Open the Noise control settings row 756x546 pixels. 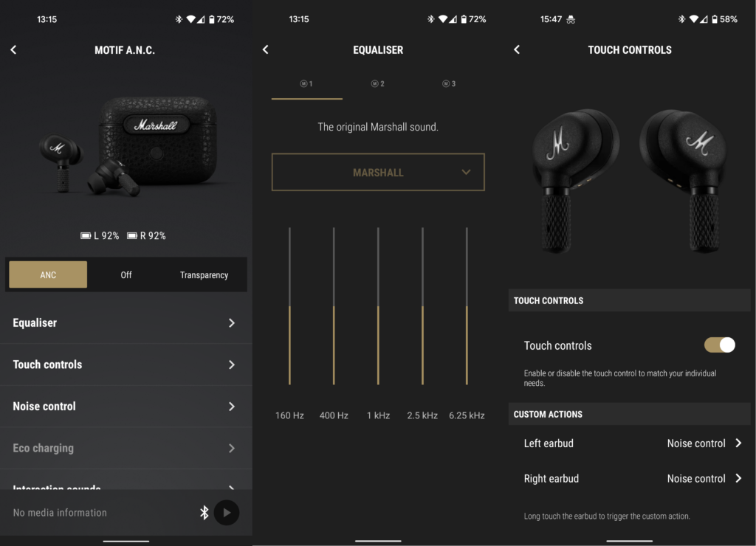[x=126, y=407]
